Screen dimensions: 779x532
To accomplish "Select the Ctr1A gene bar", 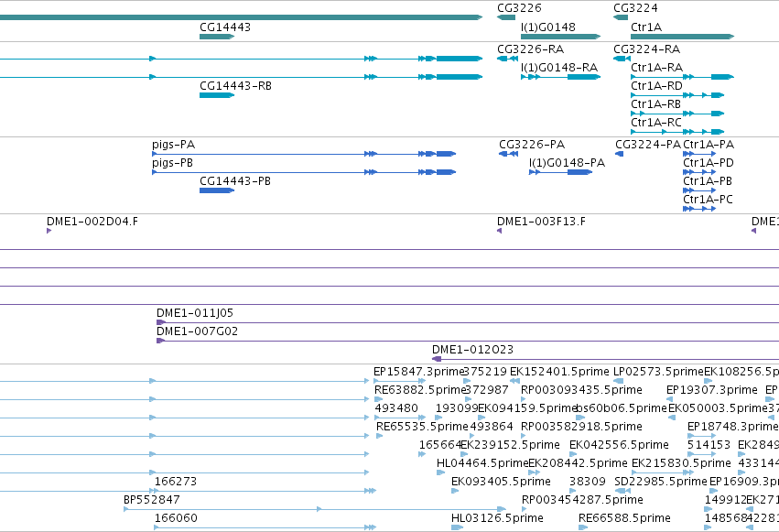I will [682, 37].
